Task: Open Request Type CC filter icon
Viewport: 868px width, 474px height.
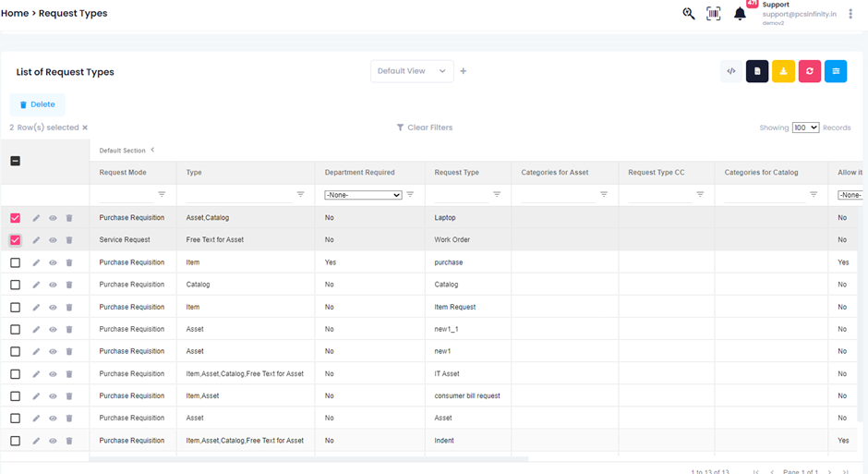Action: click(x=700, y=194)
